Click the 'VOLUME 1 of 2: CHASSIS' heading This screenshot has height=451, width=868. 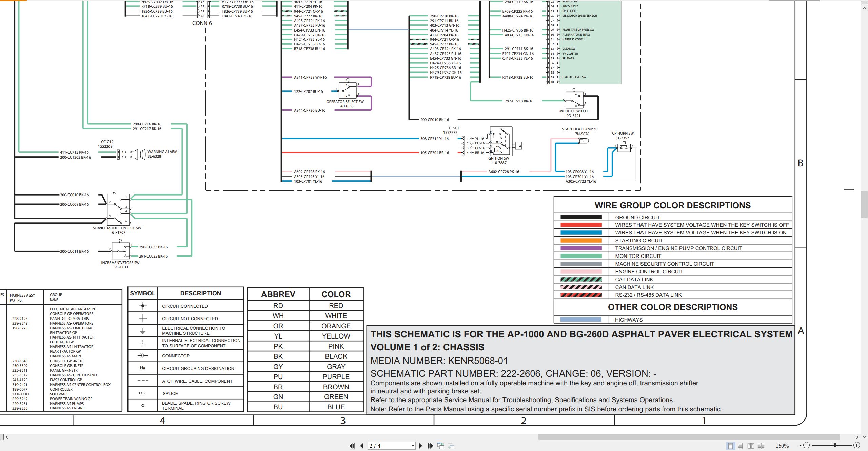pos(427,347)
